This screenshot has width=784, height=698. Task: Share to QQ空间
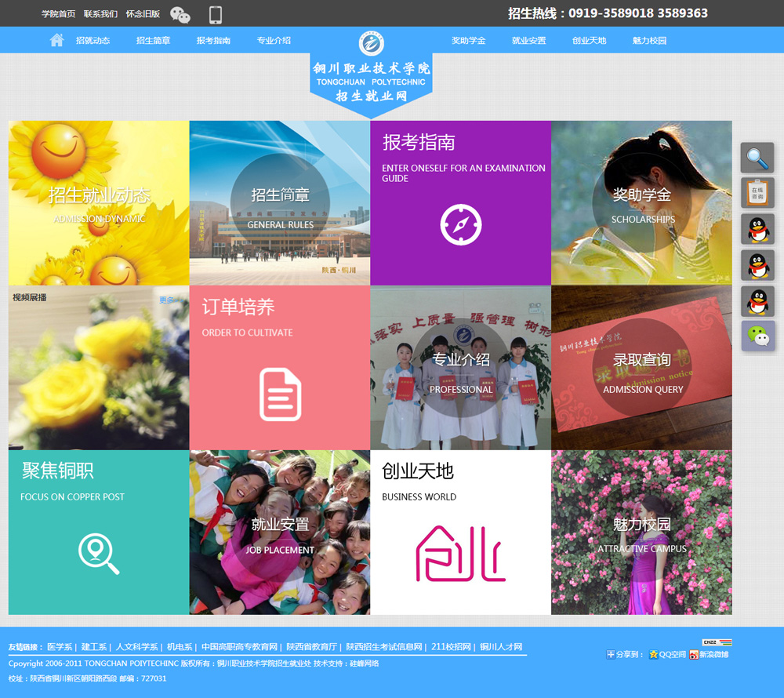point(666,654)
